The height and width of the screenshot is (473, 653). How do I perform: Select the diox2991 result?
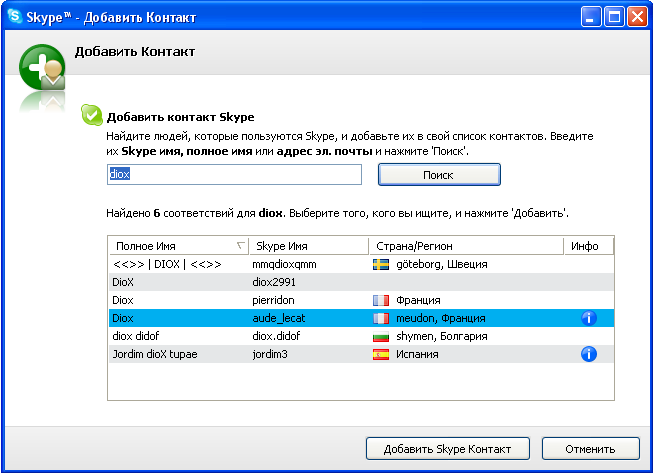pos(361,282)
